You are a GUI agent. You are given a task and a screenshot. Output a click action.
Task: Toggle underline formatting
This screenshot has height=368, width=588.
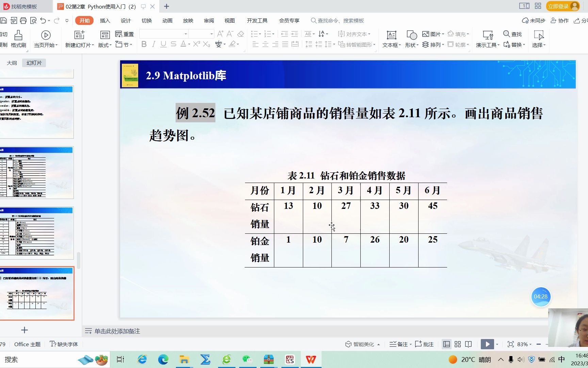point(163,44)
